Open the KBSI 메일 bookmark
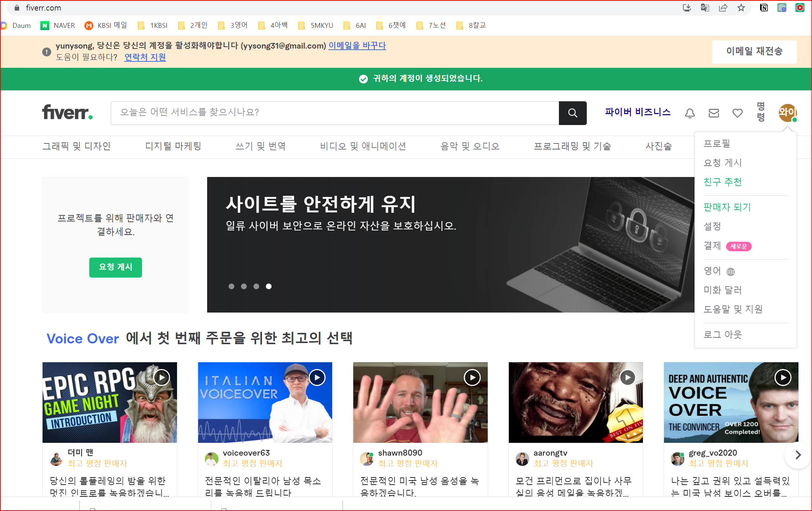 tap(106, 25)
